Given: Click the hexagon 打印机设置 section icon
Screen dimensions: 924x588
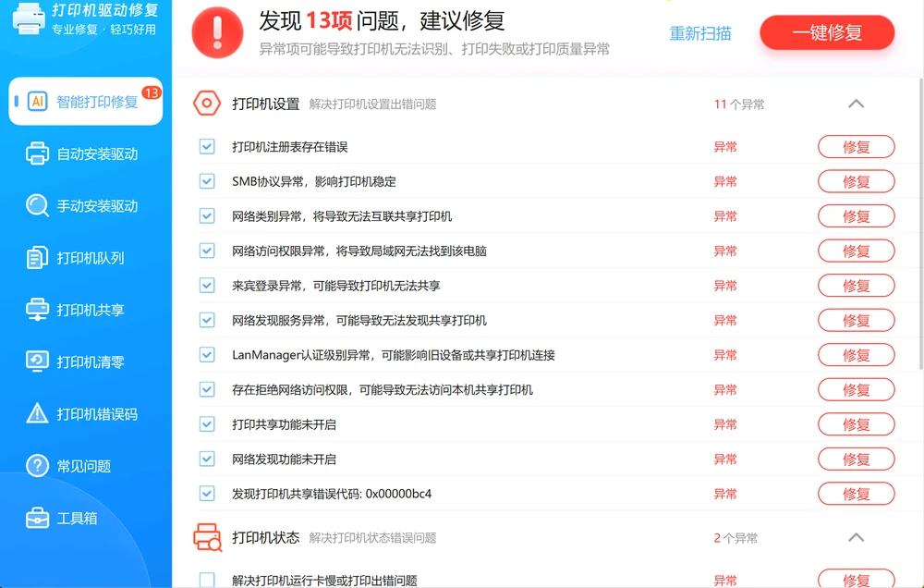Looking at the screenshot, I should [207, 104].
